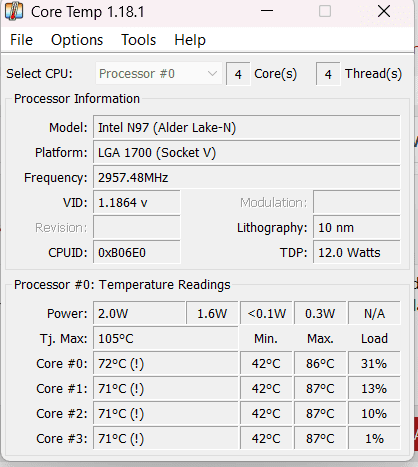
Task: Select the Model value Intel N97 (Alder Lake-N)
Action: [247, 128]
